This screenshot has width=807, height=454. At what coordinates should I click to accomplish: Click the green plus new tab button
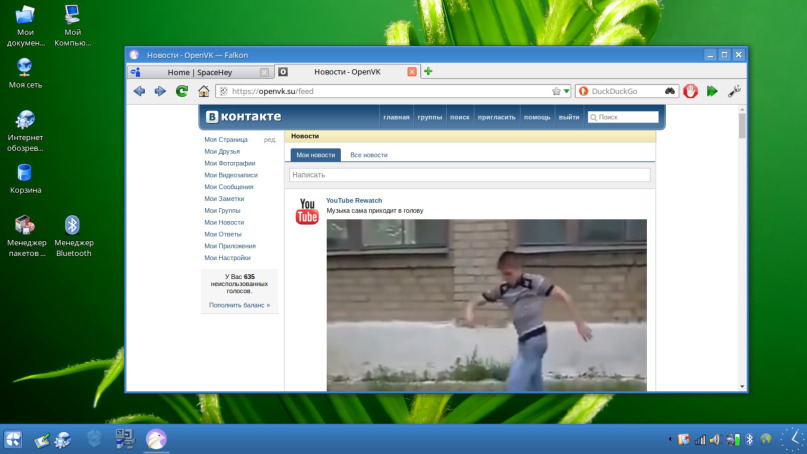[x=428, y=72]
